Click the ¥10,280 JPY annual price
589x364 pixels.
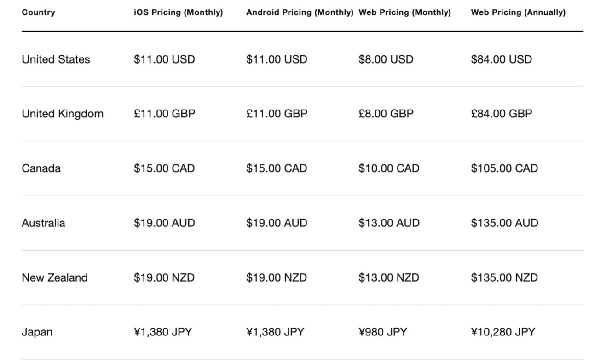pos(503,332)
